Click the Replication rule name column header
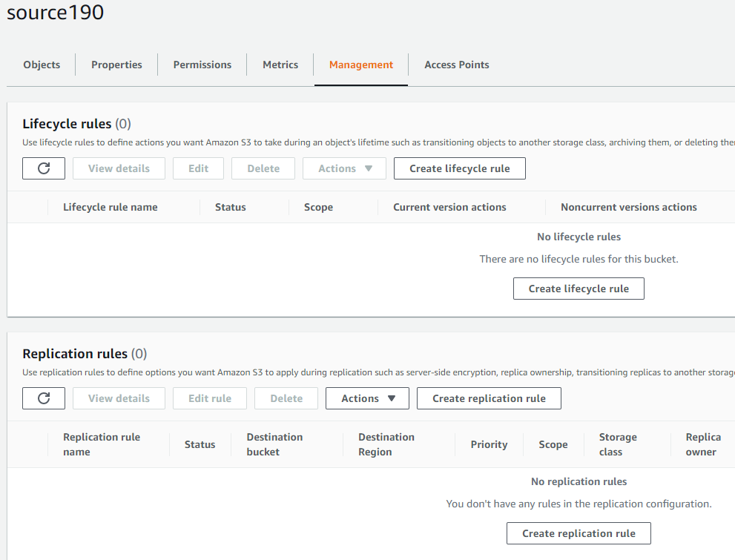Viewport: 735px width, 560px height. point(102,444)
